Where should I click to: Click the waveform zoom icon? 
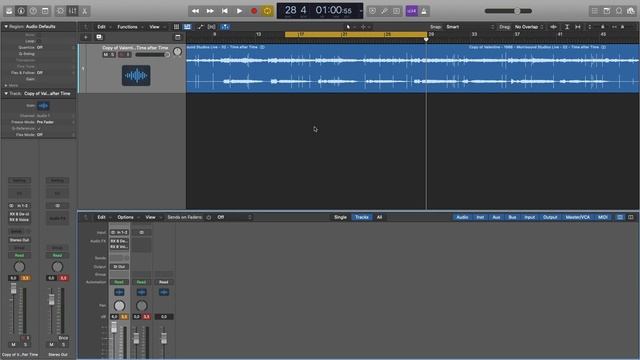(x=553, y=27)
